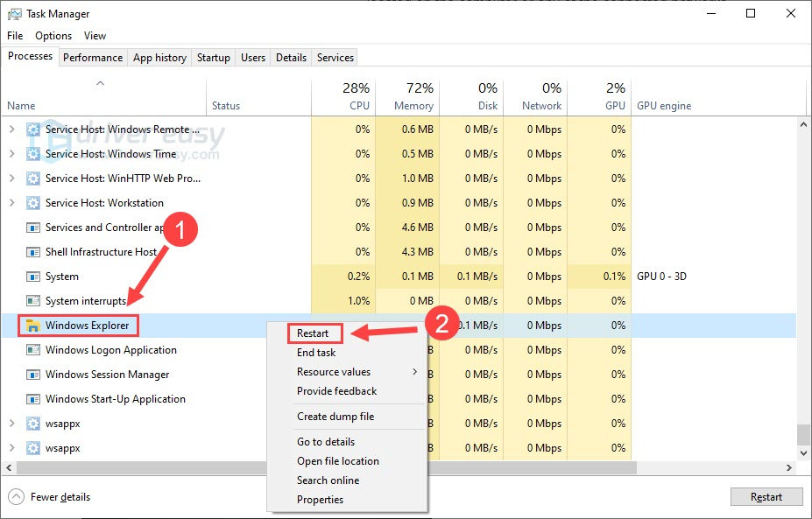Click the System process icon
This screenshot has width=812, height=519.
[x=33, y=277]
